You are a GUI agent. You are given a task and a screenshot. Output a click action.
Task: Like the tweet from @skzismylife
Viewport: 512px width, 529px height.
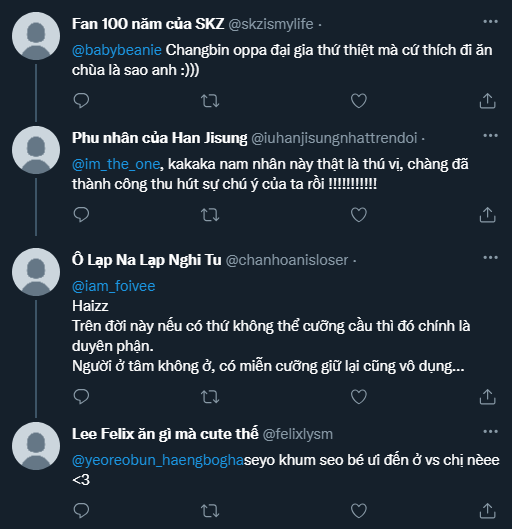point(359,101)
